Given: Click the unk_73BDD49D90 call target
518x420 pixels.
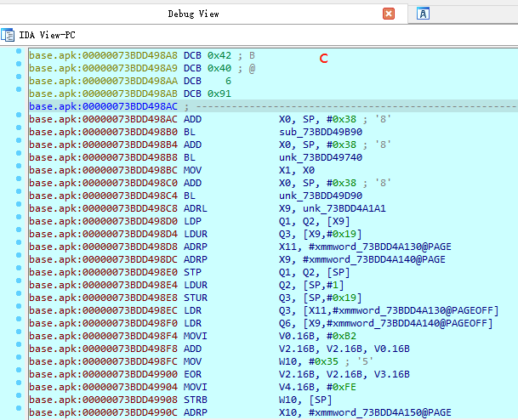Looking at the screenshot, I should coord(321,196).
